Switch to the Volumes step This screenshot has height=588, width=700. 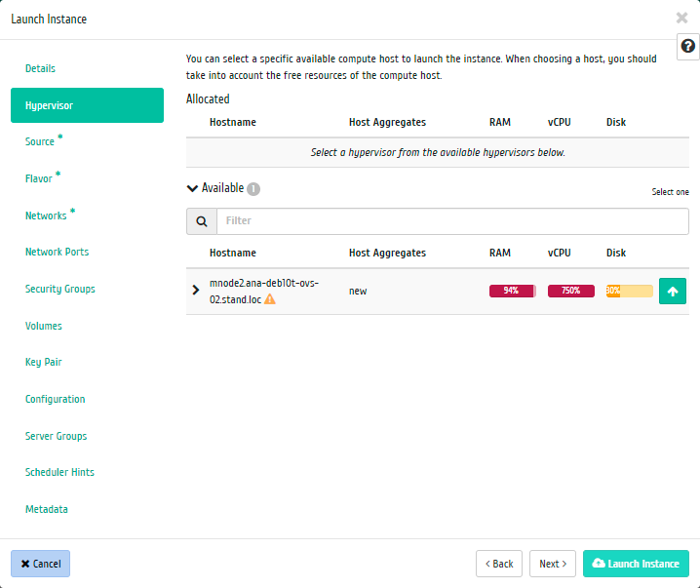[x=43, y=326]
